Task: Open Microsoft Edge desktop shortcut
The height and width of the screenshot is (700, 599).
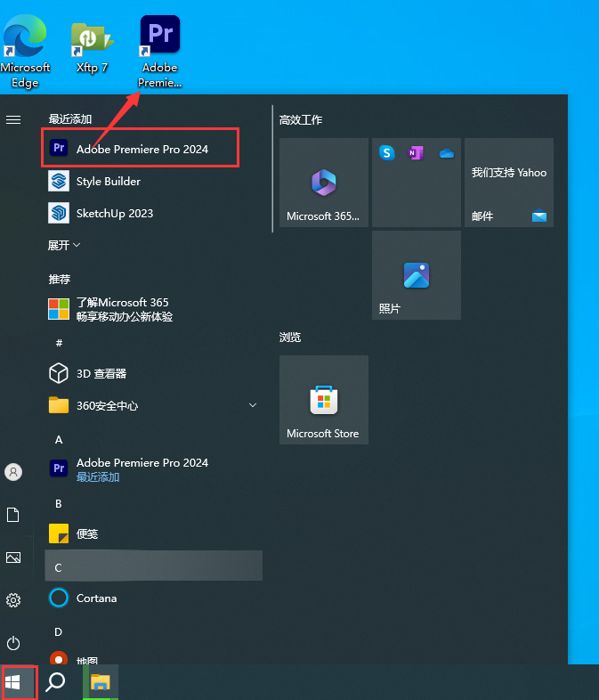Action: 25,52
